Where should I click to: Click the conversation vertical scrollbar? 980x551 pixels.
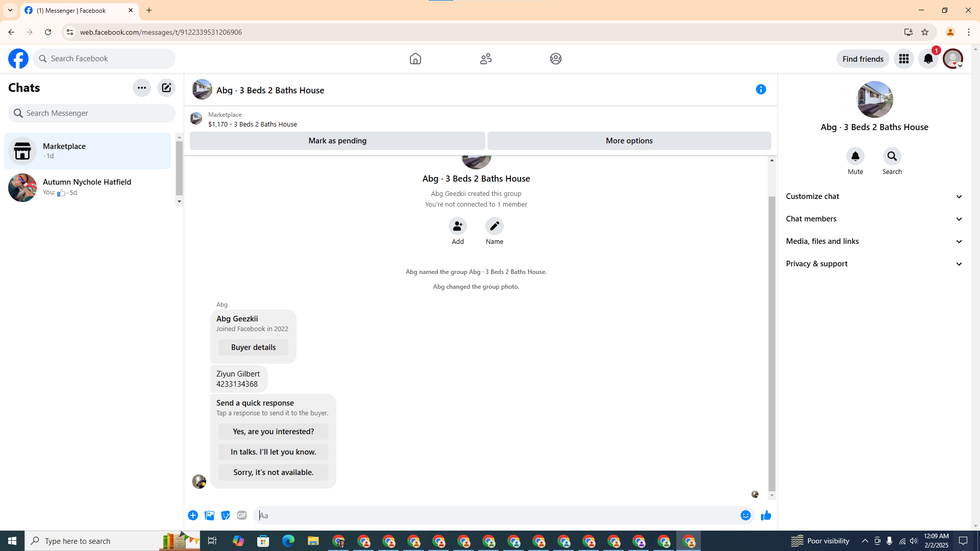coord(772,342)
